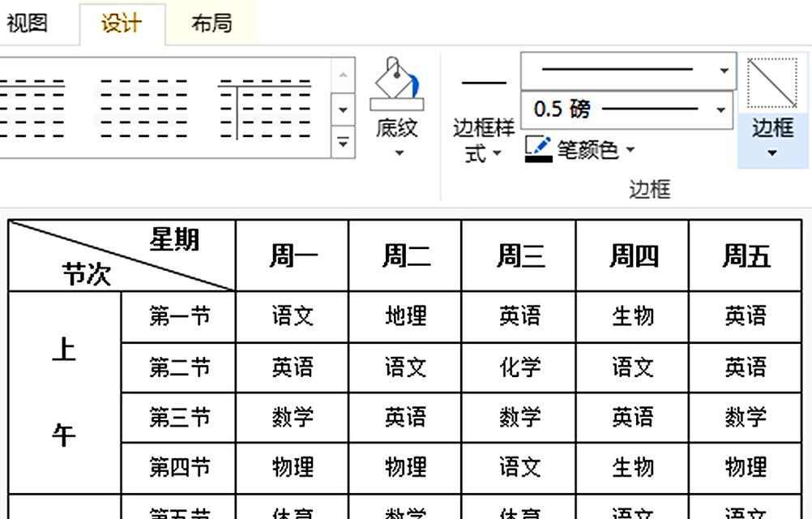Click 英语 in 第一节 周三 cell
The height and width of the screenshot is (519, 812).
click(x=520, y=316)
